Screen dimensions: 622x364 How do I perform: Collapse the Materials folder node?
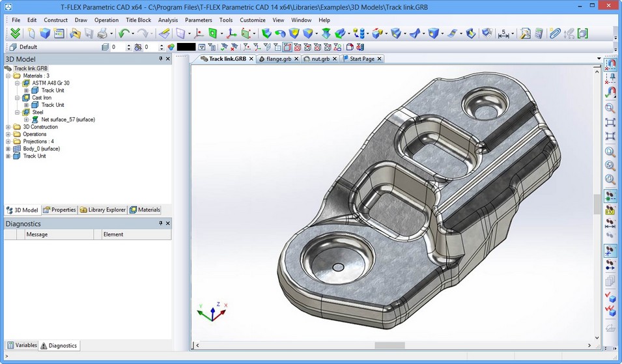point(8,76)
